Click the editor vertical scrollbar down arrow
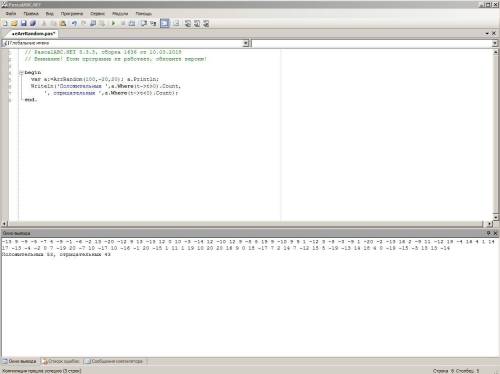 (x=496, y=217)
